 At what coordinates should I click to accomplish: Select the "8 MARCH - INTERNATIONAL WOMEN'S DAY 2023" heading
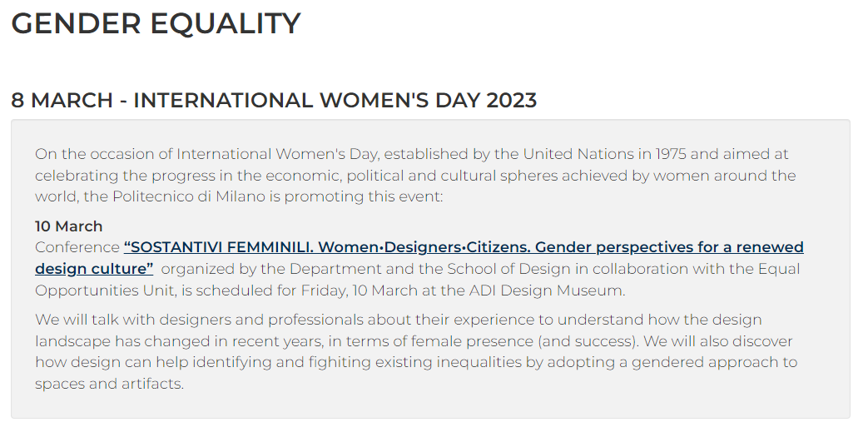click(274, 101)
